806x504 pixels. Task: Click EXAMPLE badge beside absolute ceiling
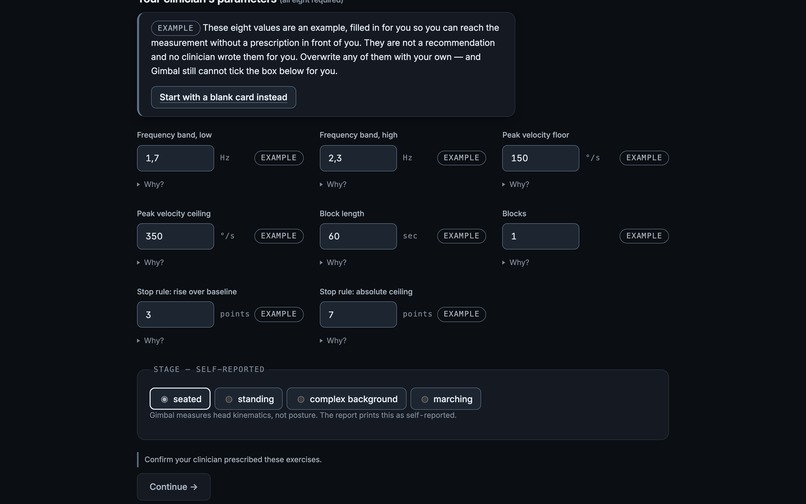462,314
